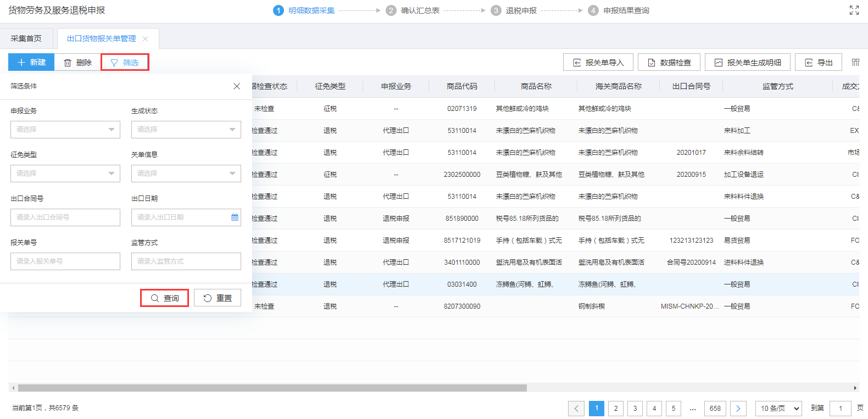The height and width of the screenshot is (419, 868).
Task: Open the 关单信息 dropdown
Action: [186, 174]
